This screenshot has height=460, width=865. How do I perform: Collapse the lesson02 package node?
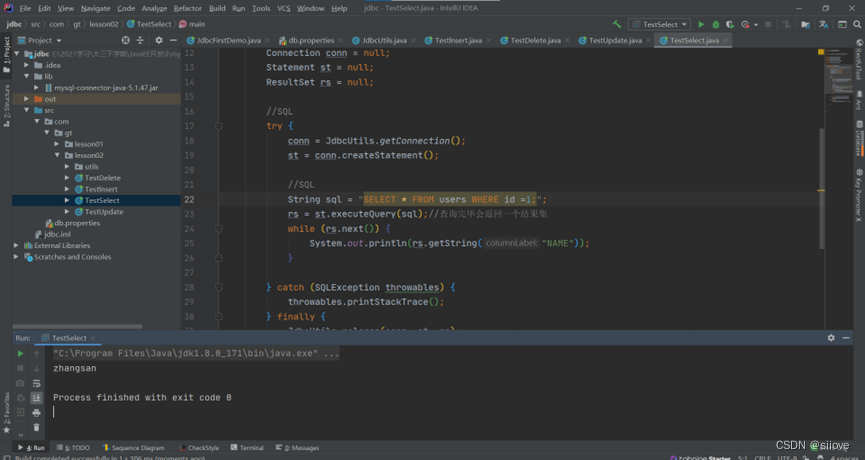[58, 155]
